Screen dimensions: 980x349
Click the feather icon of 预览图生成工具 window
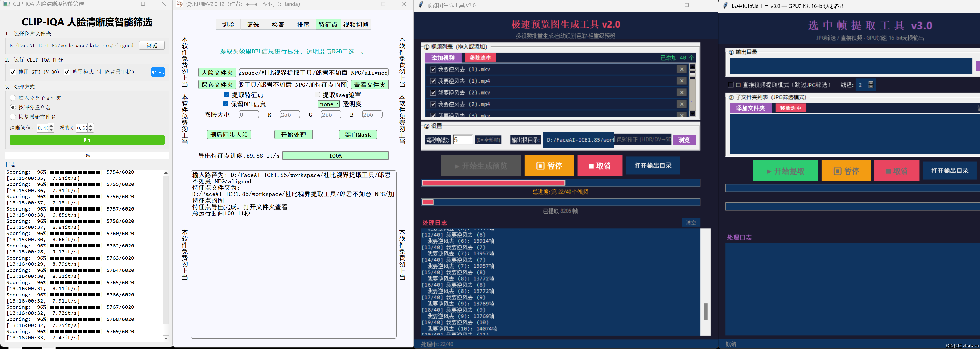coord(420,5)
